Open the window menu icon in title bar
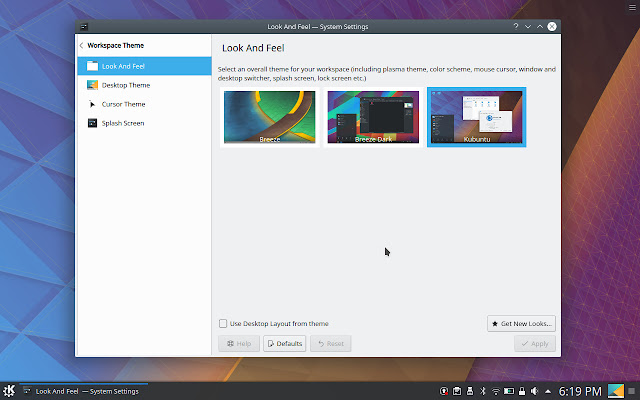 (x=84, y=27)
